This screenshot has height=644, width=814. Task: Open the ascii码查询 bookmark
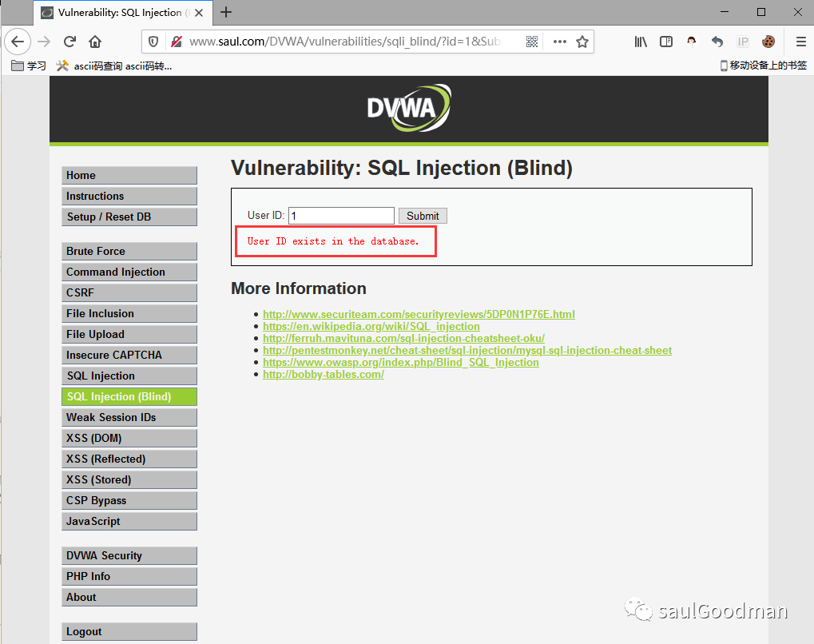click(x=114, y=66)
